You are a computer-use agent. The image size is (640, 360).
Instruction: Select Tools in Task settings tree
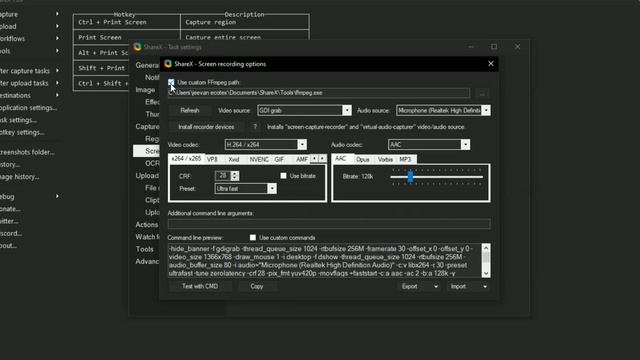pyautogui.click(x=145, y=249)
